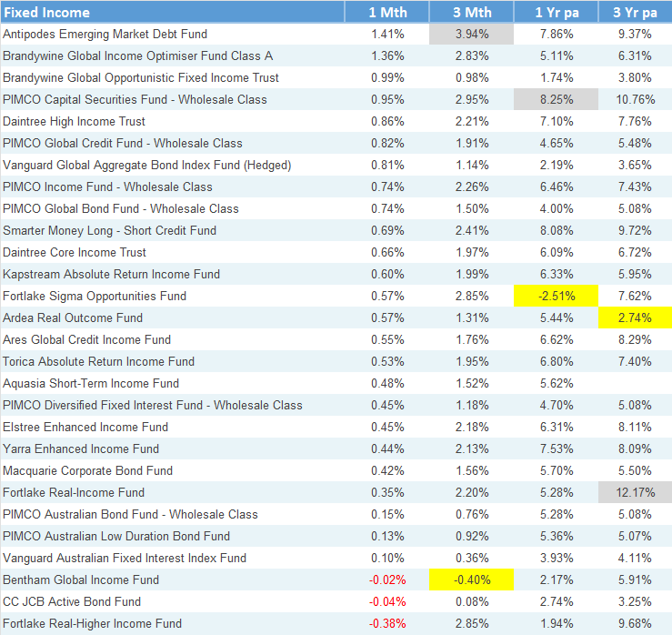Viewport: 672px width, 635px height.
Task: Select Aquasia Short-Term Income Fund name
Action: tap(91, 384)
